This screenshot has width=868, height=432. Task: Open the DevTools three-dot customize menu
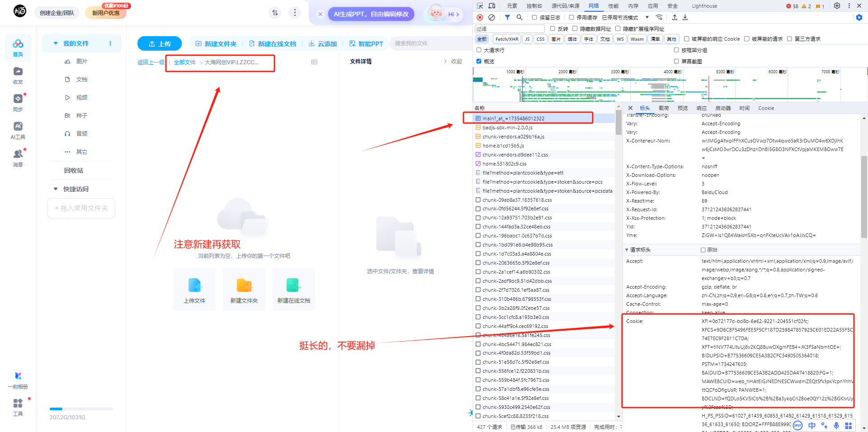849,6
